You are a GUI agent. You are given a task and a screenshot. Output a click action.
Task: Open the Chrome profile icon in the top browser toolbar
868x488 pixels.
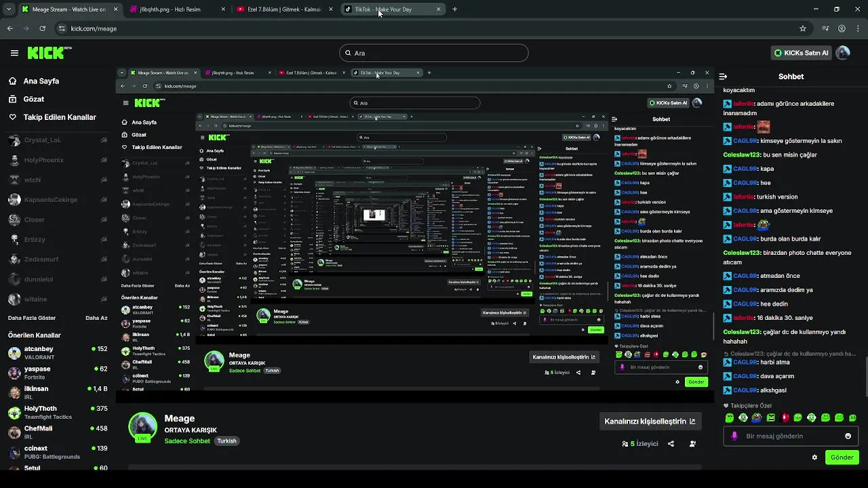click(x=842, y=28)
